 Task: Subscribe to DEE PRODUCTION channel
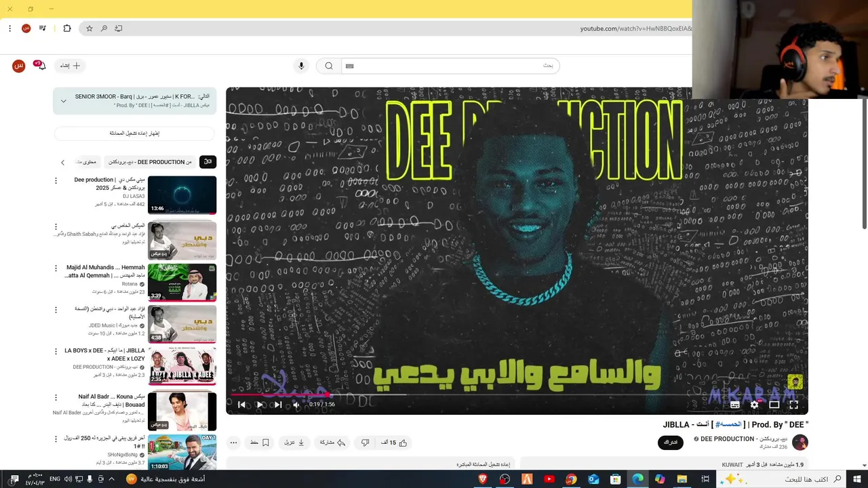pos(671,443)
